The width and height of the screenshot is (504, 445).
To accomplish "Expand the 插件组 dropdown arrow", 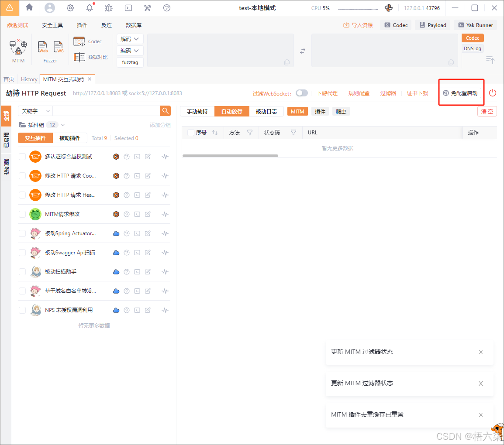I will [63, 125].
